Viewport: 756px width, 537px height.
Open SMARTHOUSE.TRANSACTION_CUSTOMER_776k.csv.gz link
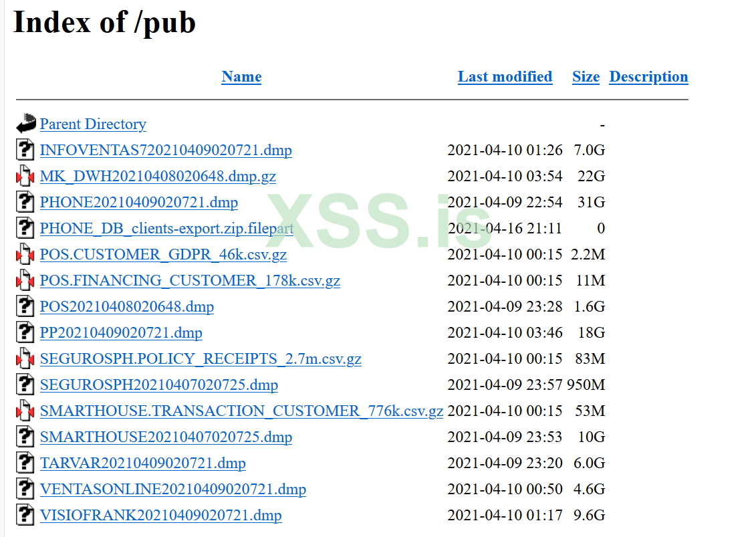click(x=241, y=411)
